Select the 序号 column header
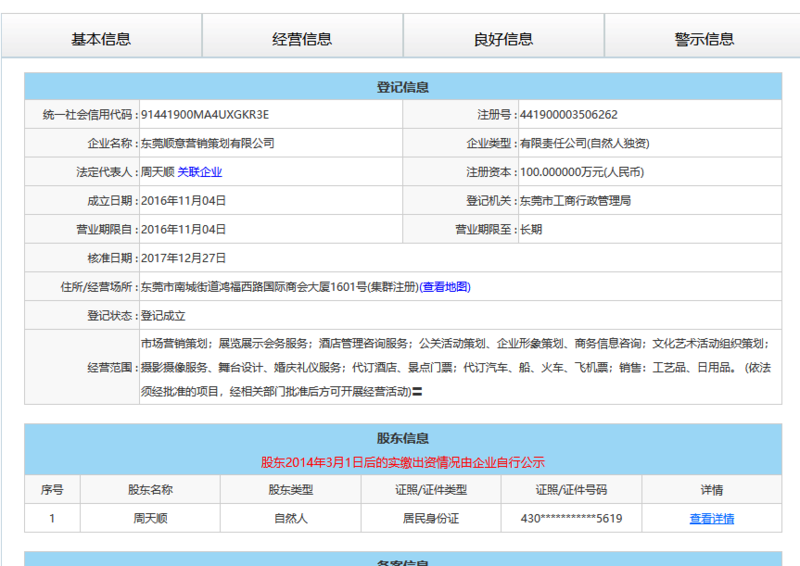Viewport: 800px width, 566px height. (52, 490)
